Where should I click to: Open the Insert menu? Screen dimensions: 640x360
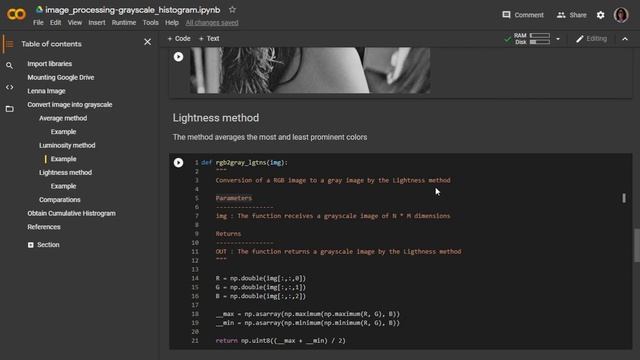[97, 23]
